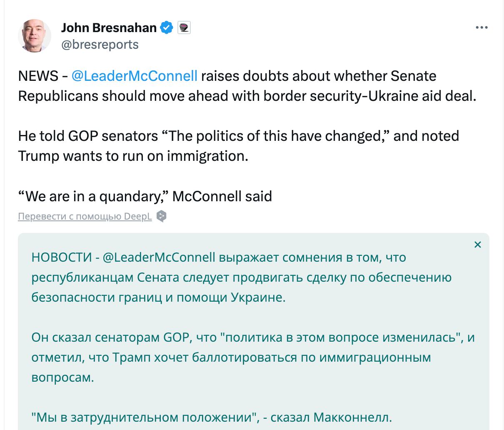Click the 'Перевести с помощью DeepL' link
Image resolution: width=504 pixels, height=430 pixels.
pyautogui.click(x=85, y=217)
